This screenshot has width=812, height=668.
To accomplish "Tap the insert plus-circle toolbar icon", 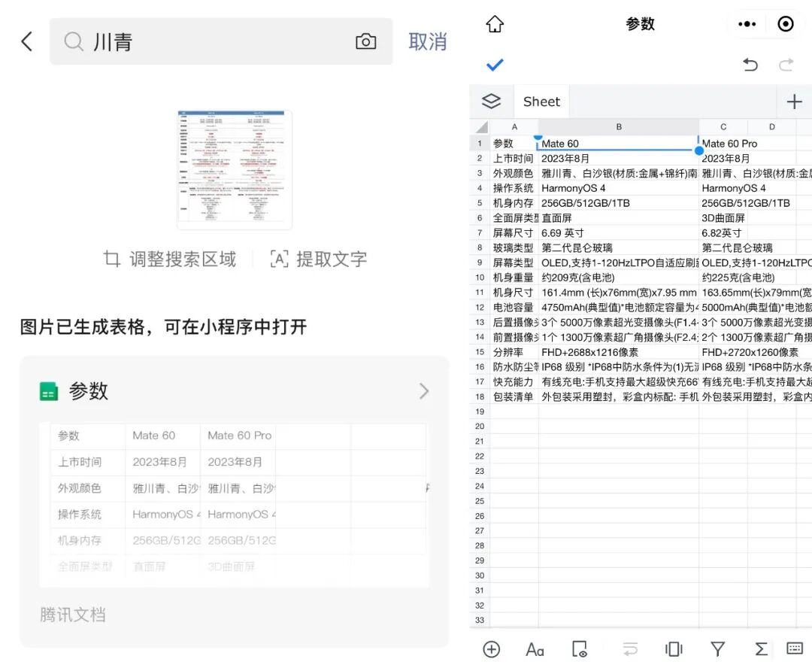I will pos(491,649).
